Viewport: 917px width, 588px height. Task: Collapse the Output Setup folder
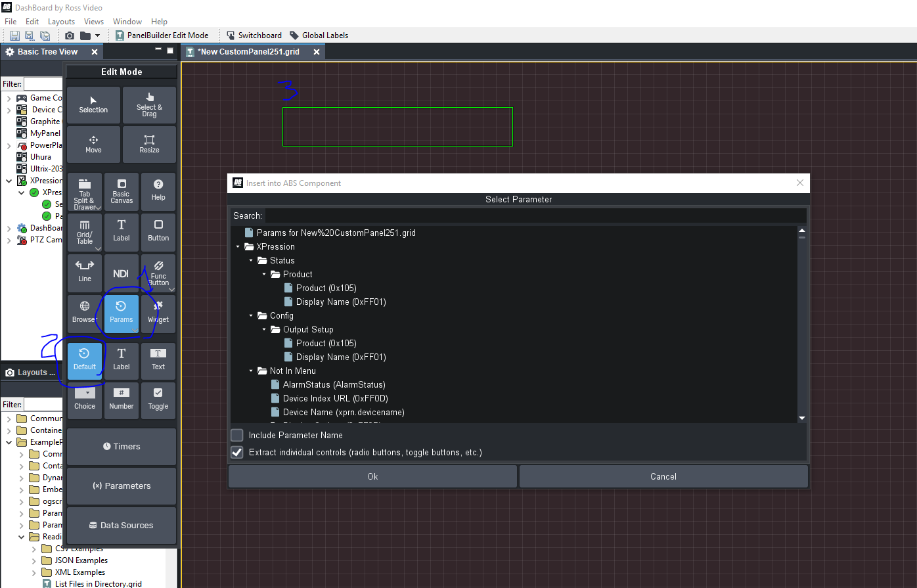tap(264, 330)
